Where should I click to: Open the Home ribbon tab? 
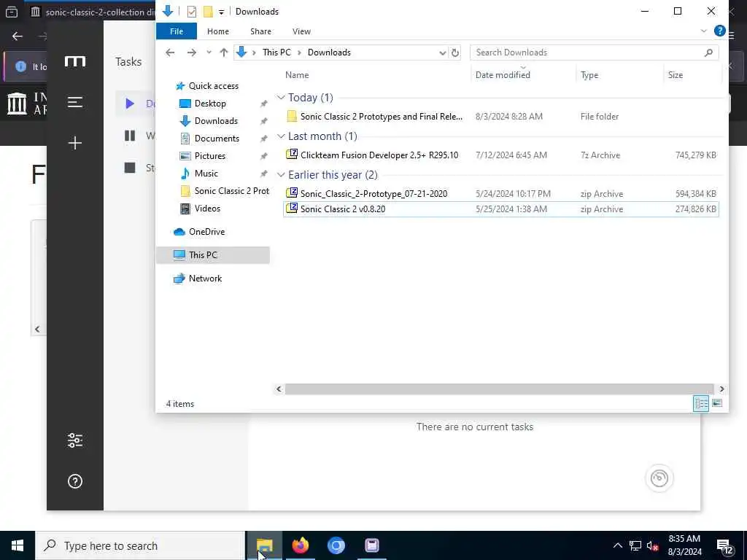point(217,31)
